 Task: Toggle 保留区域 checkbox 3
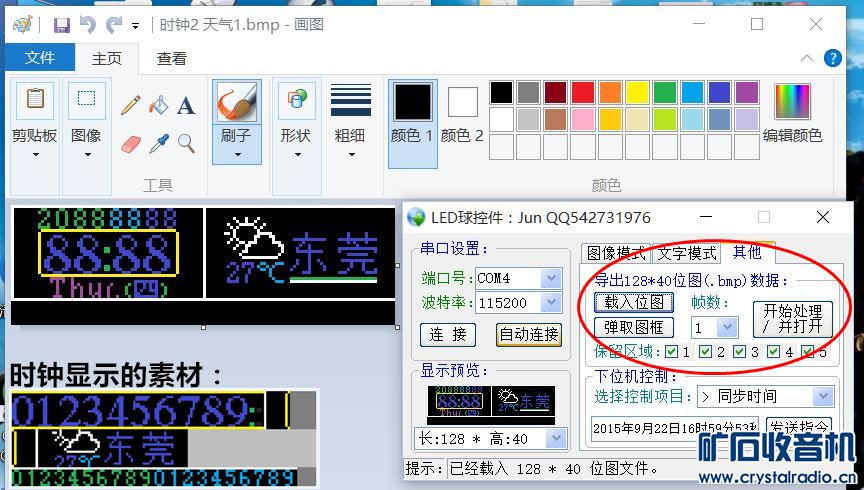tap(739, 352)
